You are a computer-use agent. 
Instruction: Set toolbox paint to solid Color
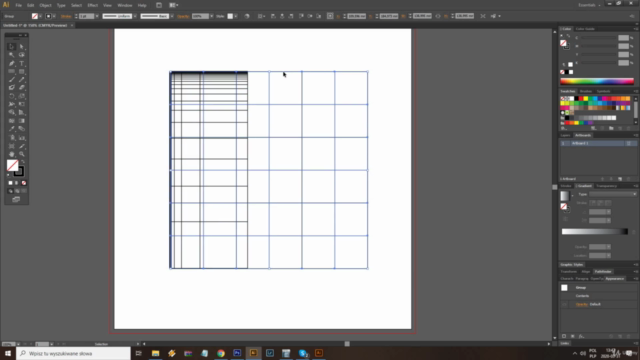(x=11, y=183)
